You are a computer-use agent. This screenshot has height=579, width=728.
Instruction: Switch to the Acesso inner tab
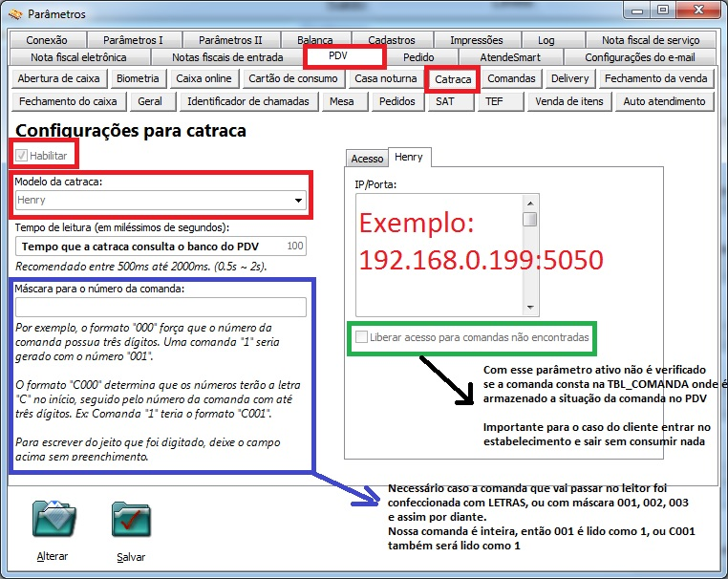pos(367,159)
